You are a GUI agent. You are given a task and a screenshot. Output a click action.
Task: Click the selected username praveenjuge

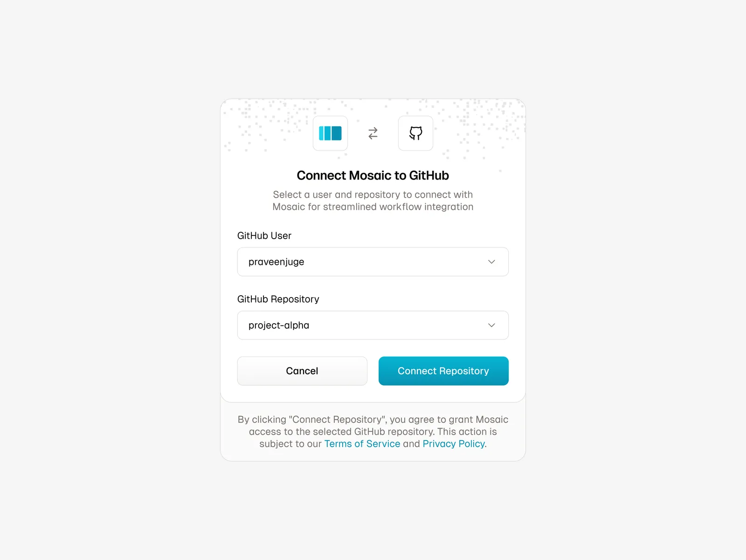coord(276,262)
